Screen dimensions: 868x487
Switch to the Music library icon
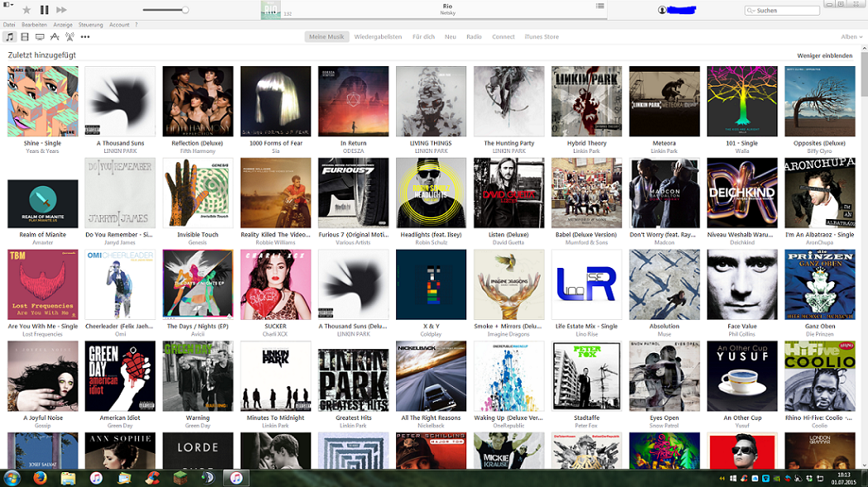9,36
